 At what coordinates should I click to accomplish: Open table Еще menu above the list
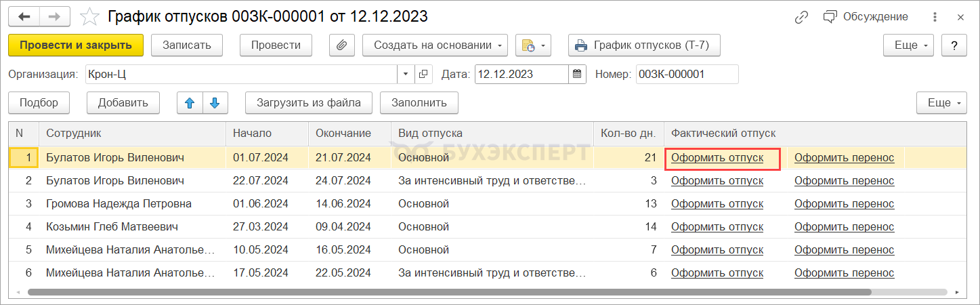pyautogui.click(x=942, y=103)
